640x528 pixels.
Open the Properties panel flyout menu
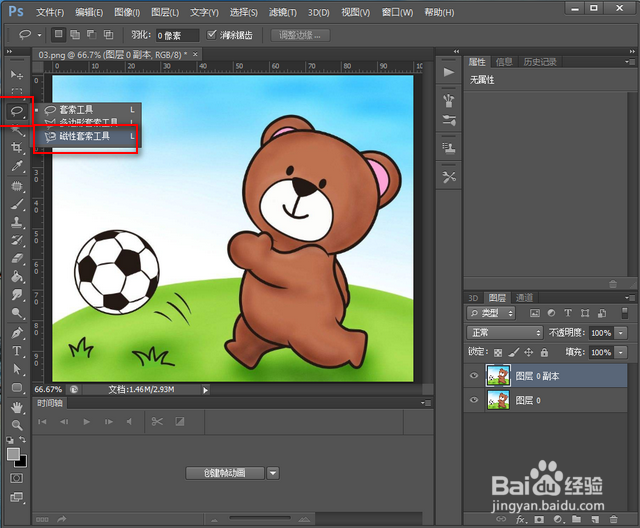pos(630,62)
